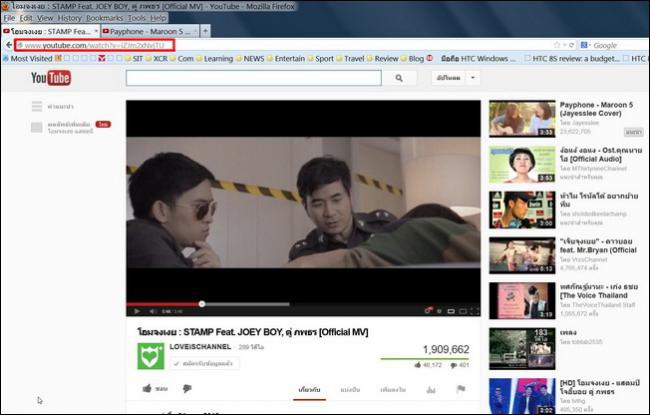
Task: Open the XCR bookmark folder
Action: click(x=157, y=58)
